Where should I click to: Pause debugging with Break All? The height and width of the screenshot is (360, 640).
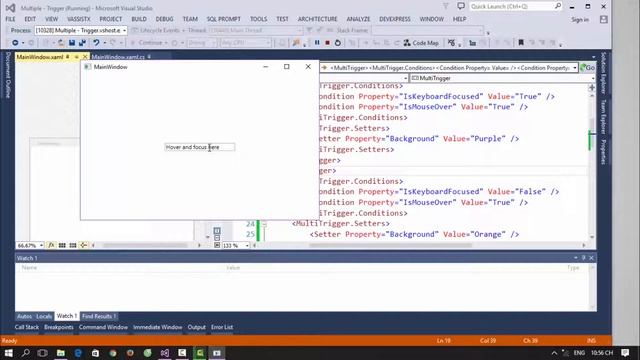317,42
